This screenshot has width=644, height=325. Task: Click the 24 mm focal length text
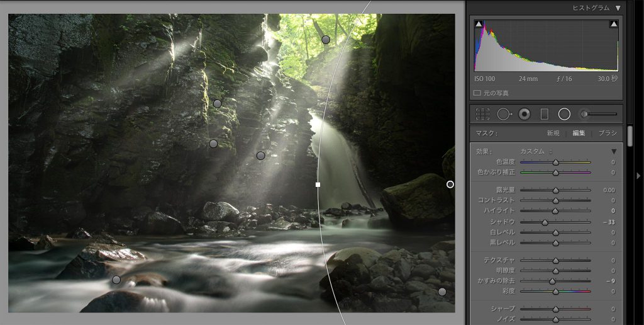point(528,79)
